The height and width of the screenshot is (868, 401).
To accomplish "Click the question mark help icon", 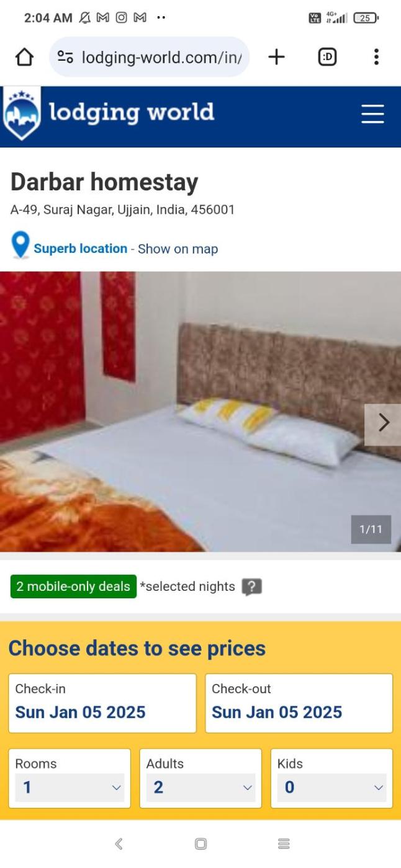I will click(251, 587).
